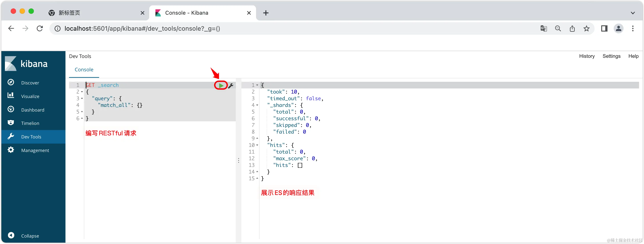This screenshot has width=644, height=244.
Task: Open the Management gear section
Action: click(x=35, y=150)
